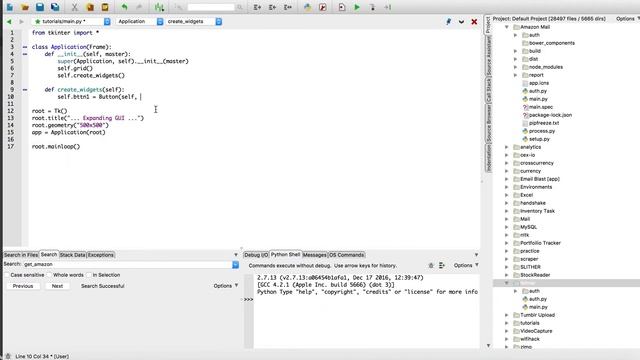Click the Next search button
This screenshot has width=640, height=360.
[x=57, y=286]
